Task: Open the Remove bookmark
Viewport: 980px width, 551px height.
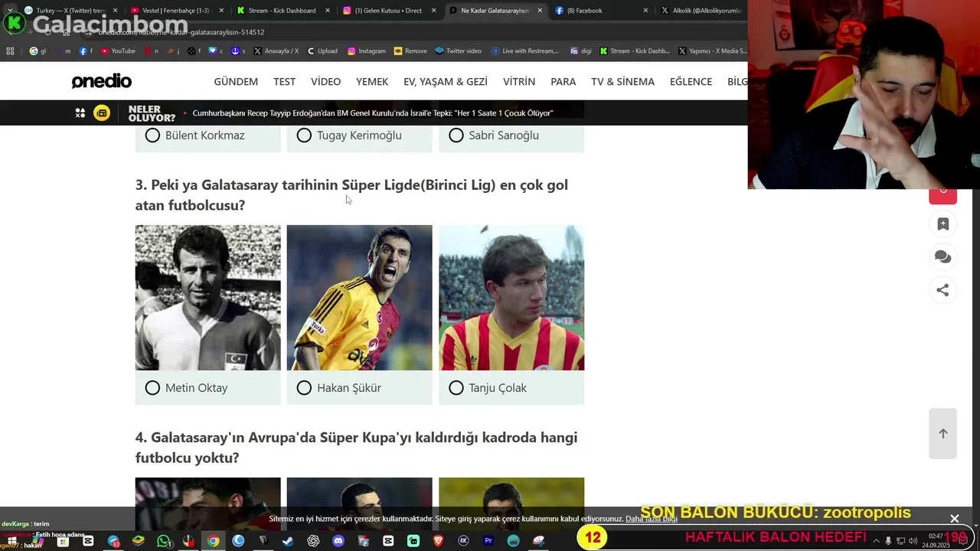Action: (x=410, y=51)
